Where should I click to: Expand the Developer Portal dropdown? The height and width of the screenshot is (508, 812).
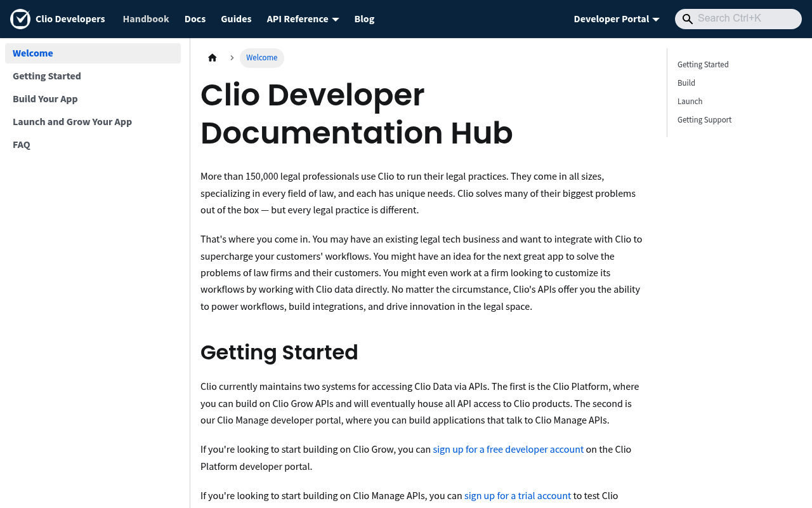pos(617,19)
